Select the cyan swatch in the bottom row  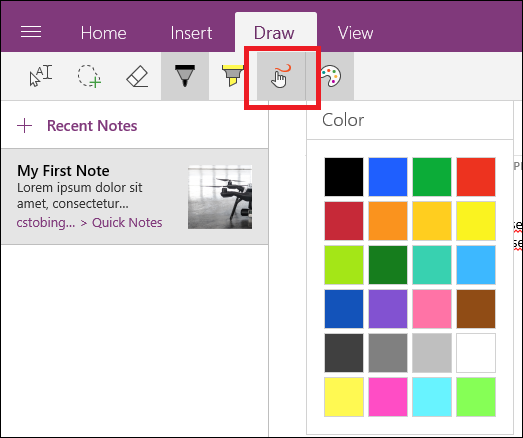point(432,397)
